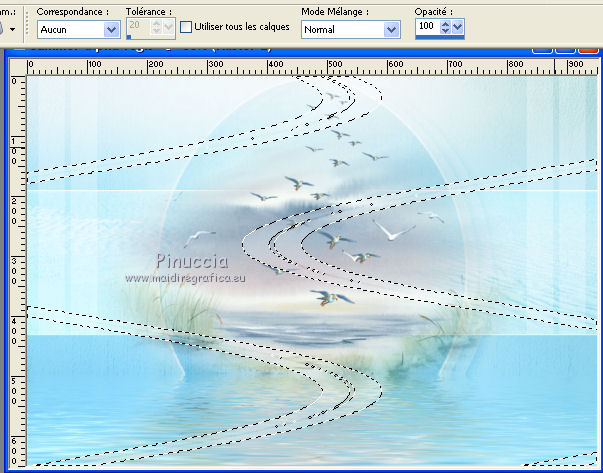The width and height of the screenshot is (603, 473).
Task: Click the blue Opacité slider bar
Action: point(440,37)
